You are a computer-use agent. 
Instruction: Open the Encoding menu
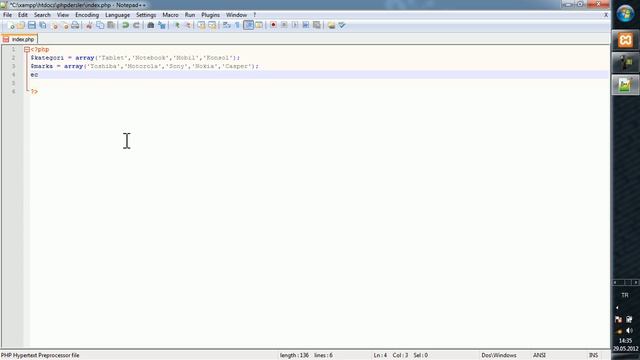tap(87, 15)
